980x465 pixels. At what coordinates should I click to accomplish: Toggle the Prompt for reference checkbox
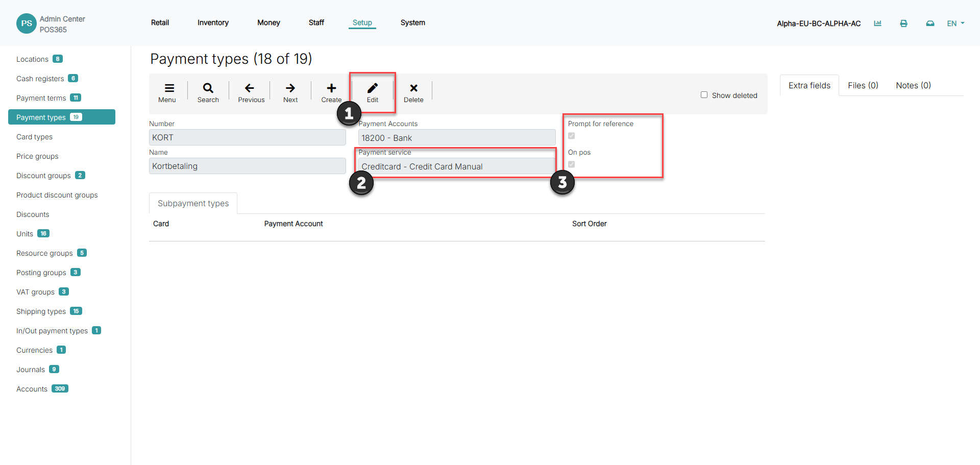pos(572,136)
